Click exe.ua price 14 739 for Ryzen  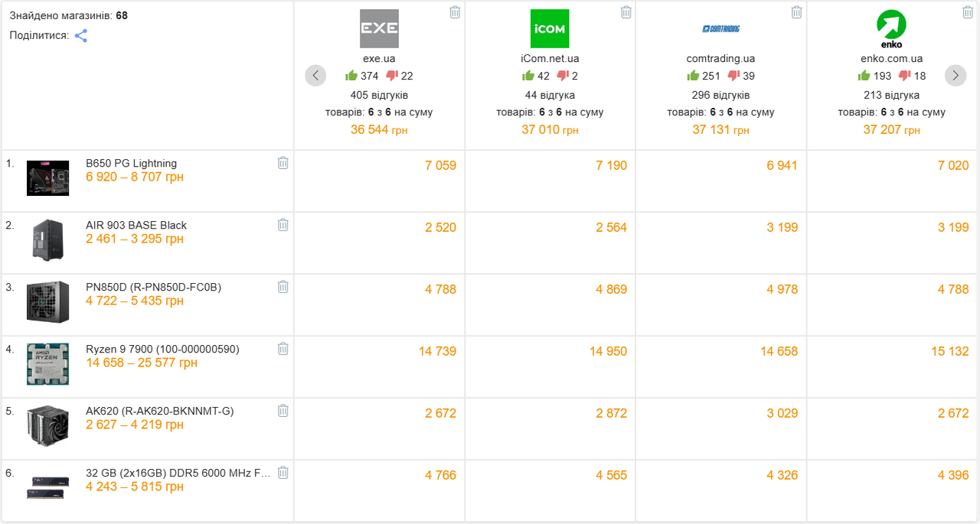[x=437, y=351]
